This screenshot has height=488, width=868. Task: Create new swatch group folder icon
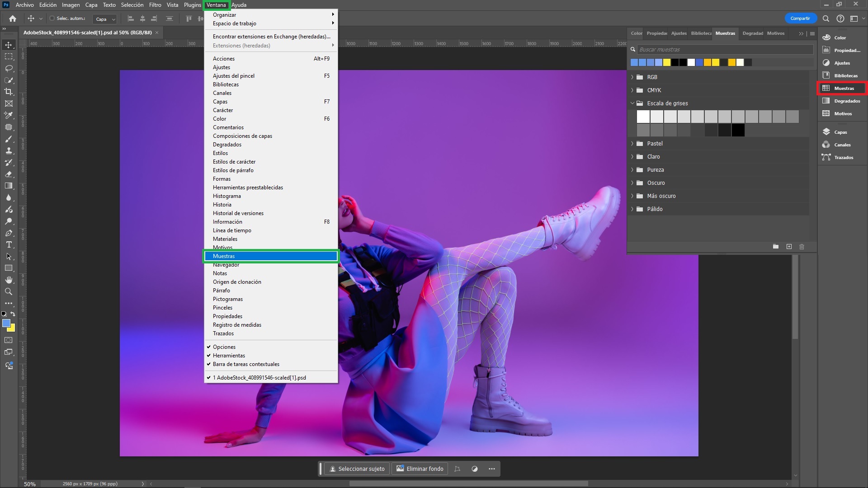776,247
